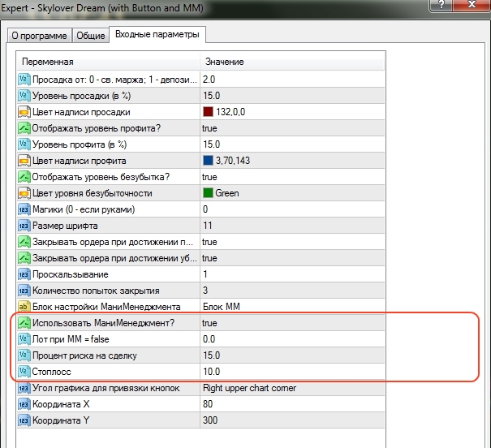491x448 pixels.
Task: Click icon of 'Уровень профита' row
Action: click(24, 144)
